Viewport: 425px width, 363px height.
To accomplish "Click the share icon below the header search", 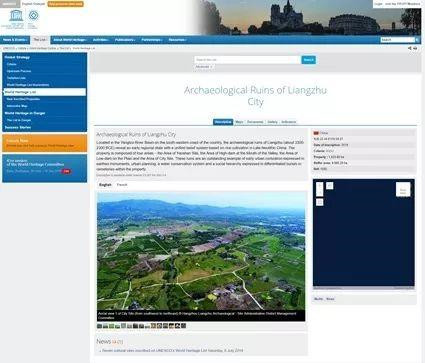I will (x=410, y=48).
